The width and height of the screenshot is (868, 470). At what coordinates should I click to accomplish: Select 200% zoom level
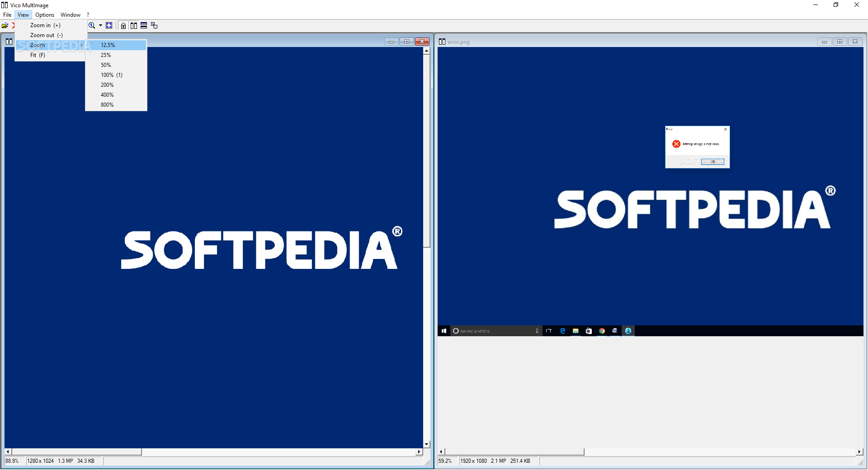point(116,85)
